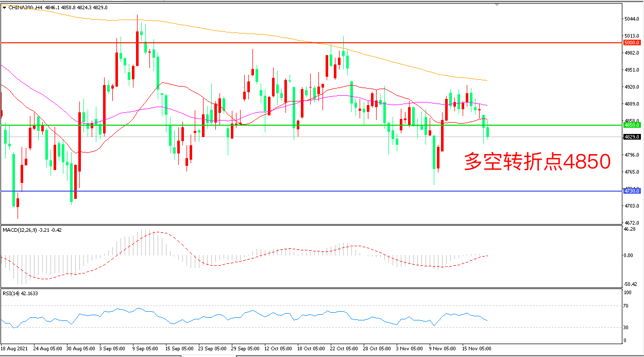The height and width of the screenshot is (357, 644).
Task: Click the RSI(14) indicator label
Action: click(11, 293)
